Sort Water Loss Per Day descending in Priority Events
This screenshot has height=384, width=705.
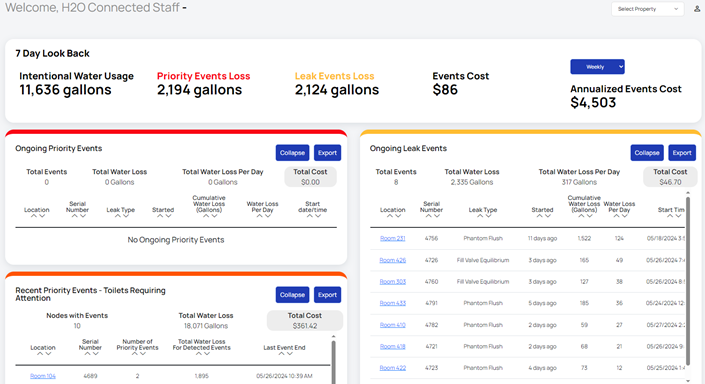coord(268,216)
